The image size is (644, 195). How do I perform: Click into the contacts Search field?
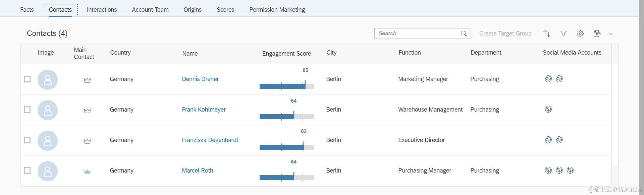pyautogui.click(x=418, y=34)
